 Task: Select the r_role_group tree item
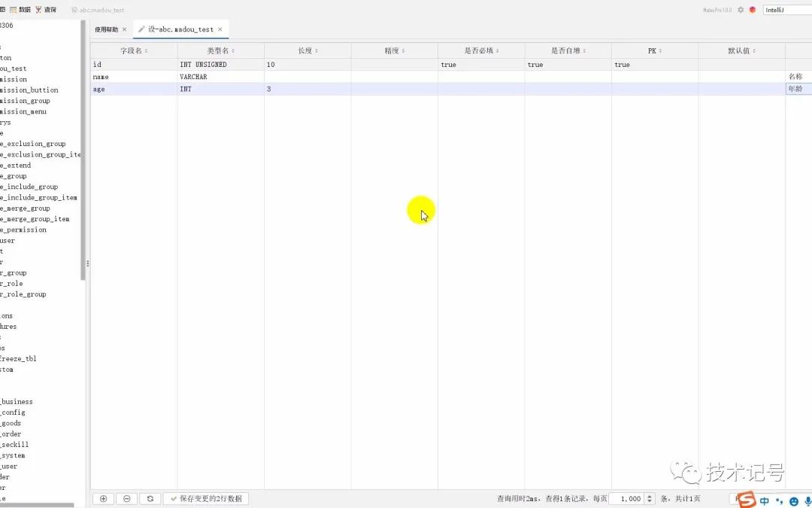(23, 294)
